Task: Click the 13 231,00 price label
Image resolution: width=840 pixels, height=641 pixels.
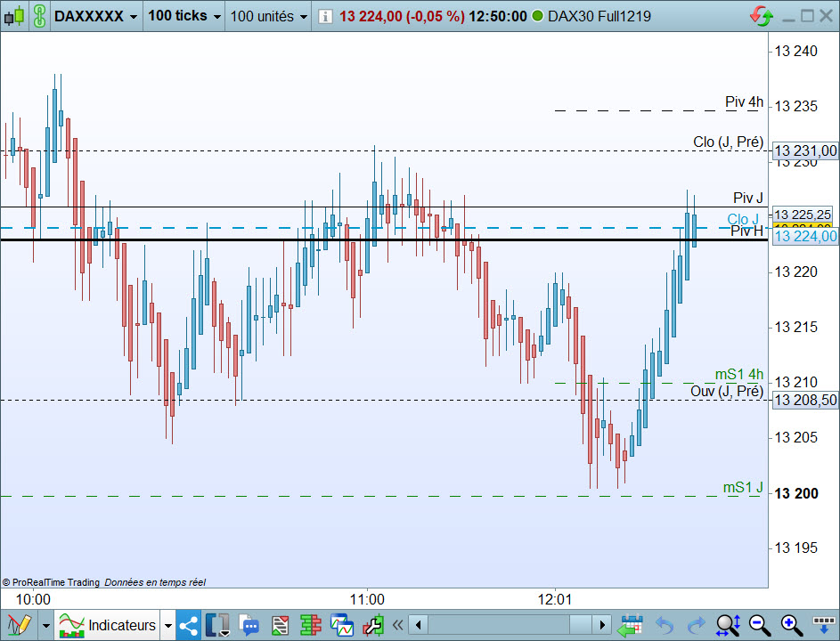Action: [x=805, y=150]
